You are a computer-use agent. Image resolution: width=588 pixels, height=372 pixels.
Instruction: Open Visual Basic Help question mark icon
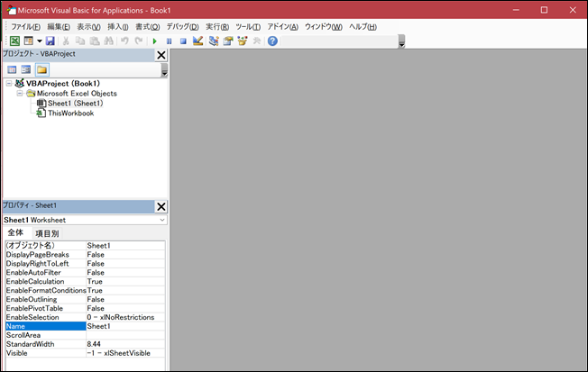tap(272, 41)
